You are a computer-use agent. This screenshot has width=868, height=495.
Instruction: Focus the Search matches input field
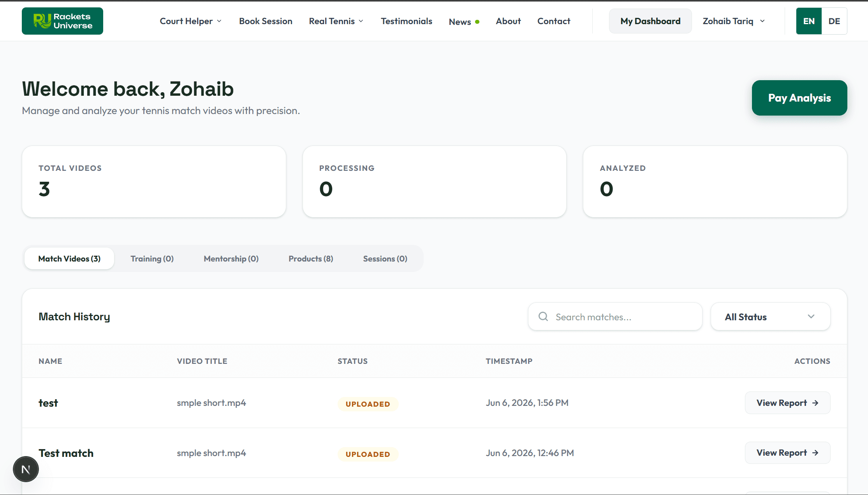click(615, 317)
